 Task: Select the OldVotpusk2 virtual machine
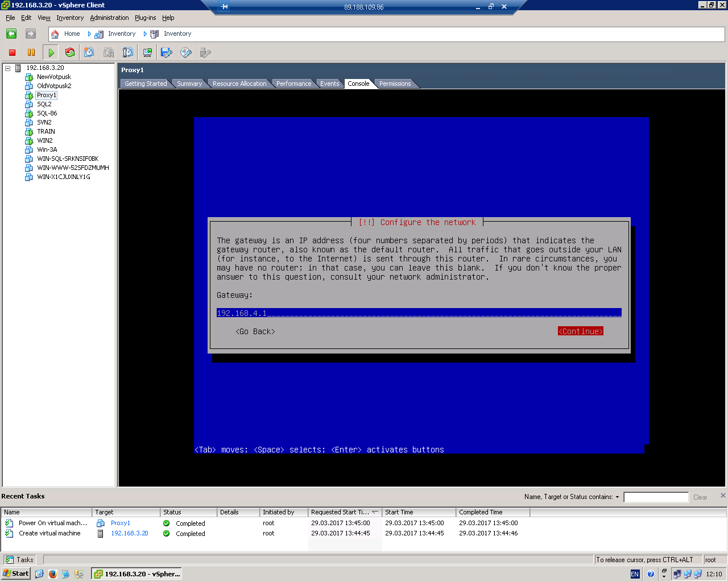54,86
